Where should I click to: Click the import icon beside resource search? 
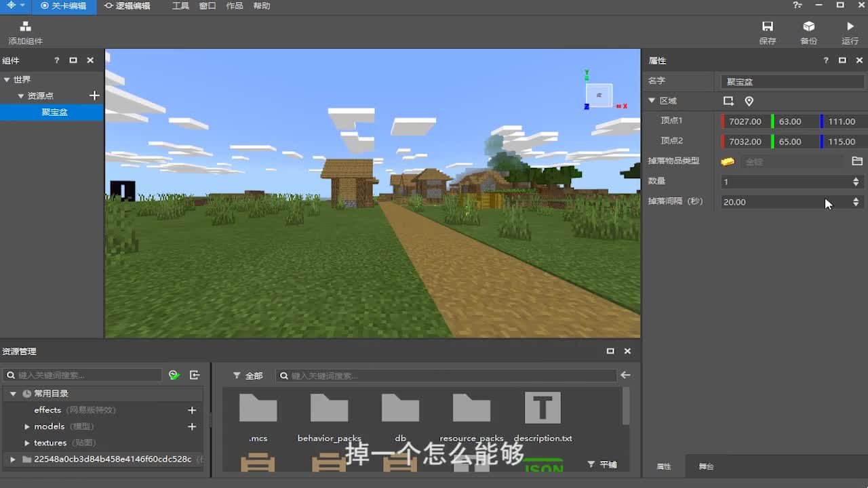[x=195, y=375]
